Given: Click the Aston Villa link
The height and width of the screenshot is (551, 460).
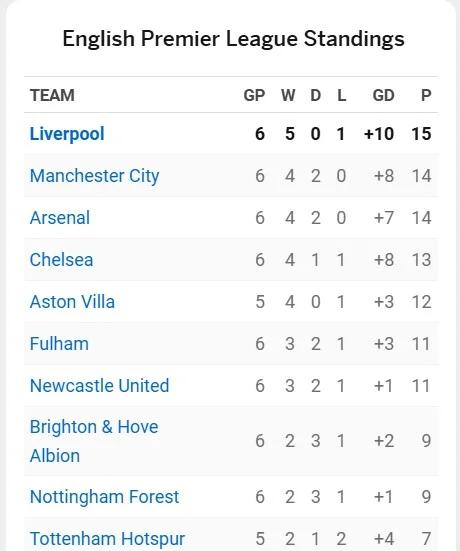Looking at the screenshot, I should 72,302.
